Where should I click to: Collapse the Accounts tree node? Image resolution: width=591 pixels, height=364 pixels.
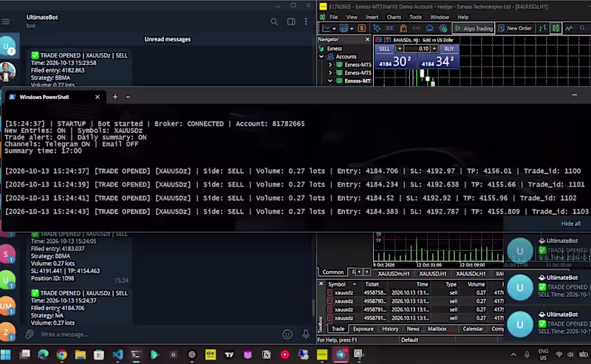point(321,57)
